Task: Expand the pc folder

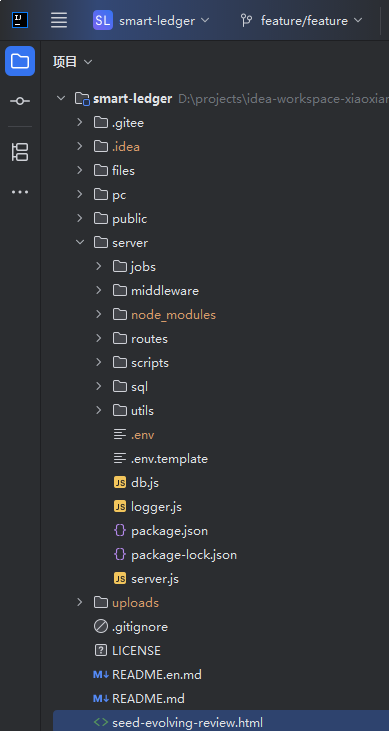Action: coord(80,194)
